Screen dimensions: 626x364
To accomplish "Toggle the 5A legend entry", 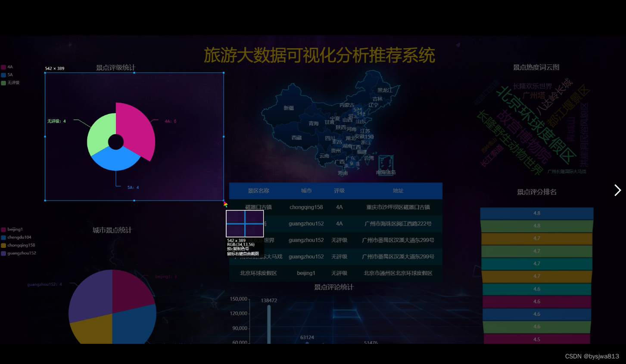I will 7,75.
